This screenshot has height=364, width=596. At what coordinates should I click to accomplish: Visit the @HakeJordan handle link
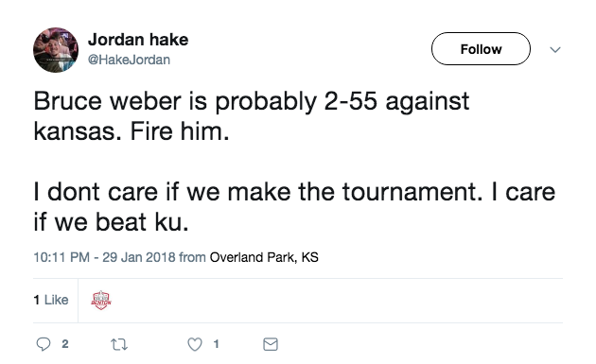pyautogui.click(x=129, y=60)
